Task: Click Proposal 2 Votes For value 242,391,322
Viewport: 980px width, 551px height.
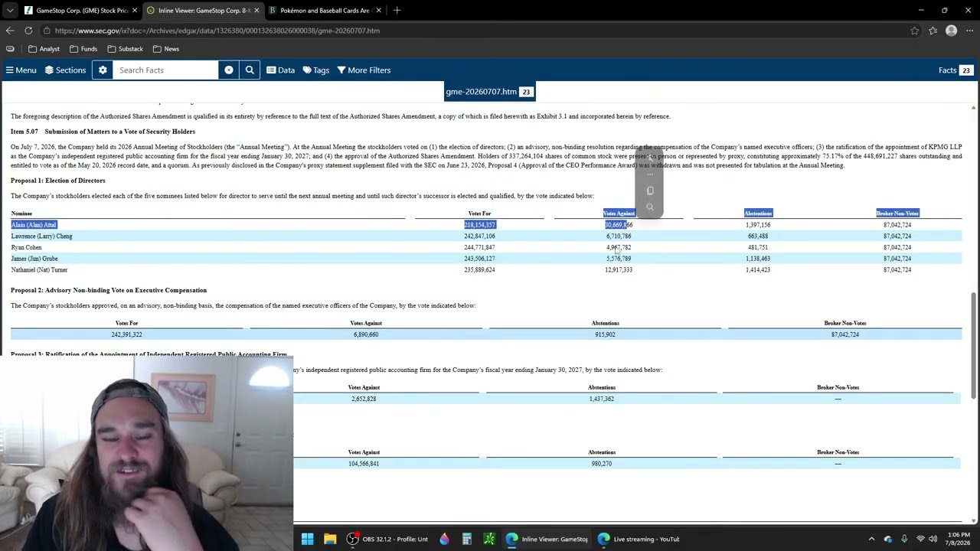Action: [x=126, y=334]
